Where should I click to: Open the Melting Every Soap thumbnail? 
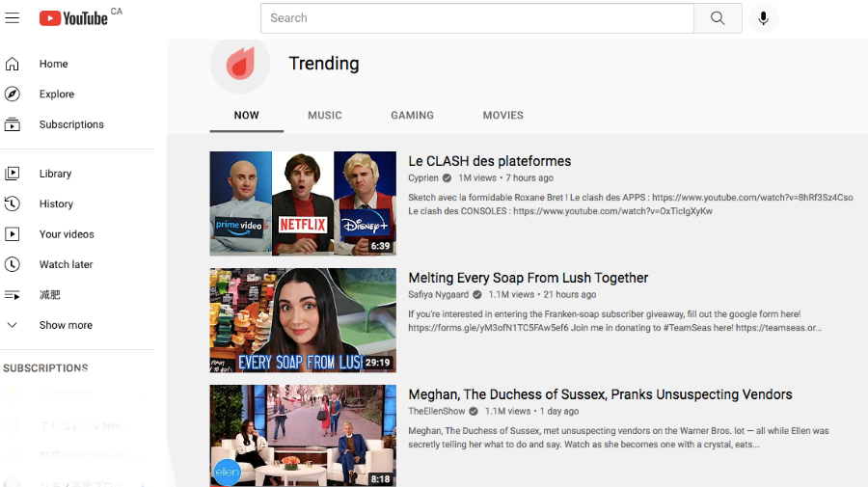click(x=303, y=320)
